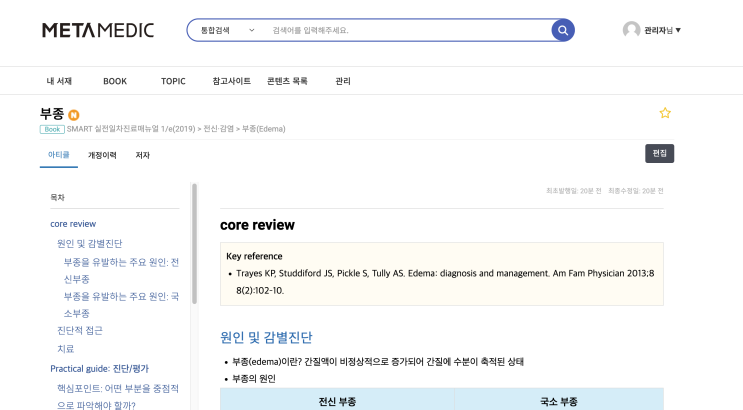Click the green Book tag label
Viewport: 743px width, 410px height.
[x=52, y=129]
